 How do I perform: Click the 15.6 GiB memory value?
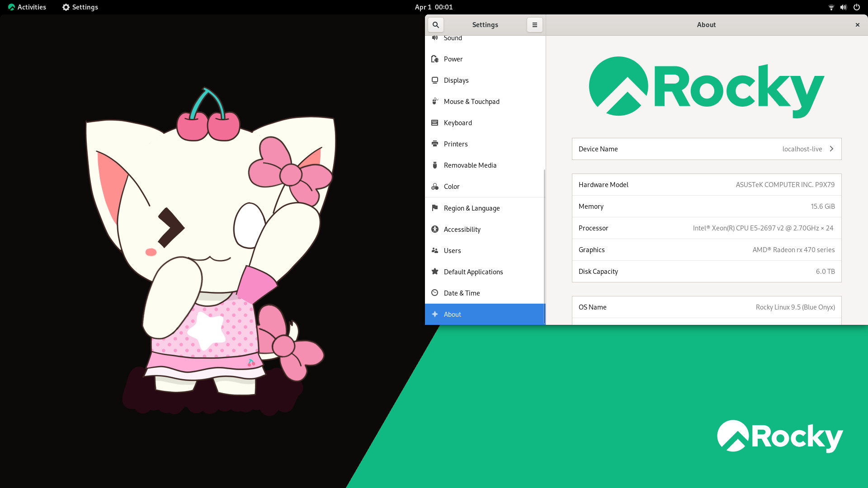tap(822, 206)
